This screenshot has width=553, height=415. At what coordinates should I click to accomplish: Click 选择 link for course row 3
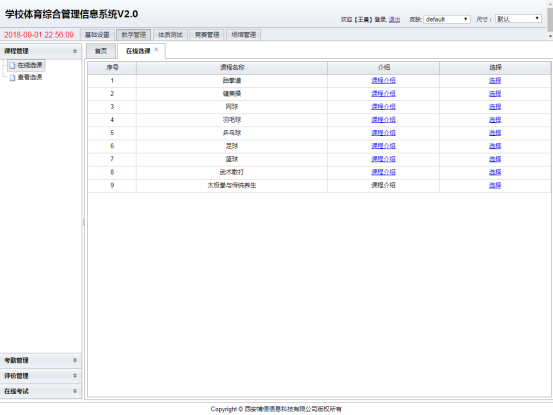[x=495, y=107]
